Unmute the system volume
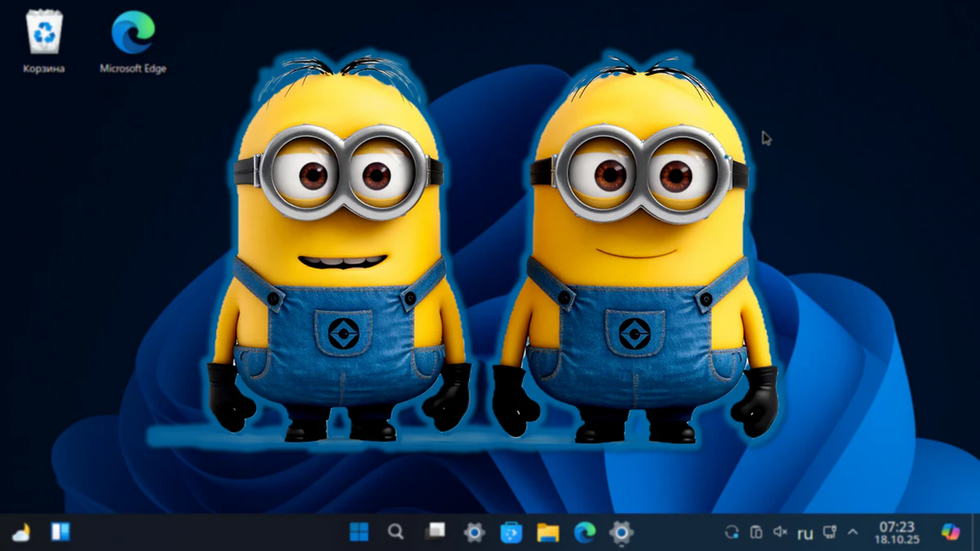The width and height of the screenshot is (980, 551). coord(780,532)
